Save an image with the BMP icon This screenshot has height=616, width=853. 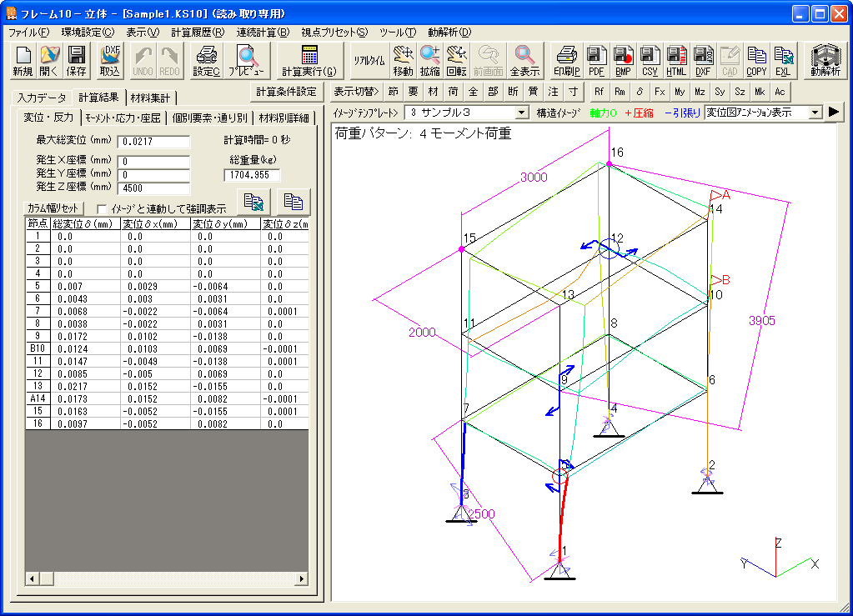pyautogui.click(x=623, y=59)
